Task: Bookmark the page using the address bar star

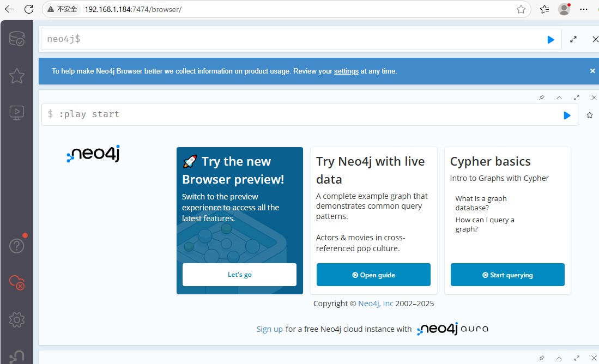Action: 521,9
